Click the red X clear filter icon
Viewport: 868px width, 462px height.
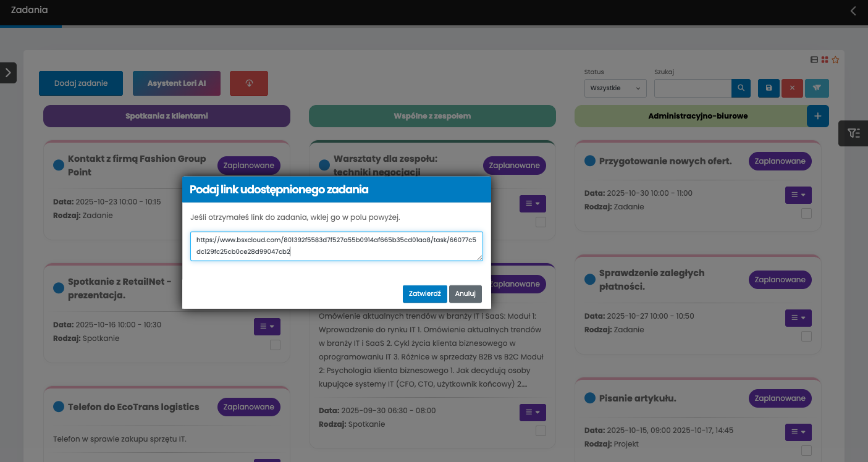click(x=791, y=88)
